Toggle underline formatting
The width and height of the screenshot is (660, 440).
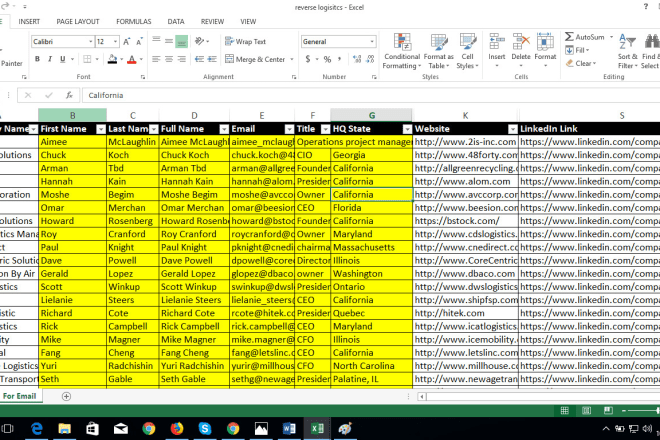click(x=63, y=59)
